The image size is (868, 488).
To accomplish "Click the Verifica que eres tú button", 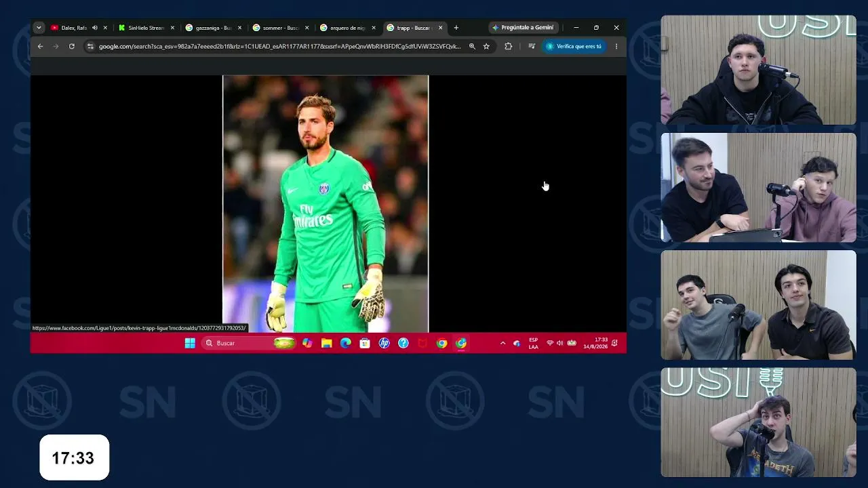I will [x=574, y=46].
